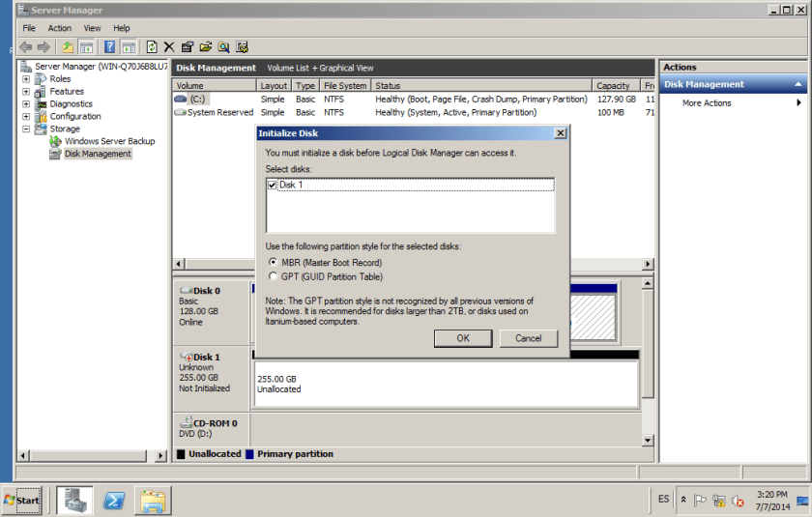Open the Action menu
The width and height of the screenshot is (812, 517).
[59, 28]
